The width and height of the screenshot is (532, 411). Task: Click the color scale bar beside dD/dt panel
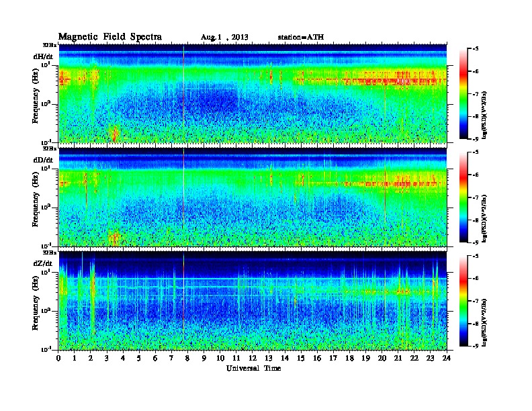tap(463, 197)
